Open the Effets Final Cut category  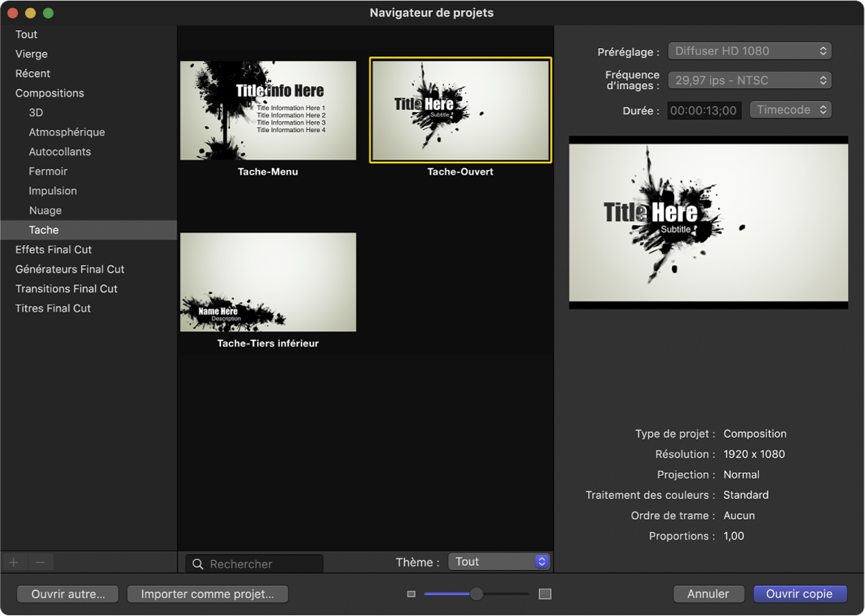pos(53,249)
